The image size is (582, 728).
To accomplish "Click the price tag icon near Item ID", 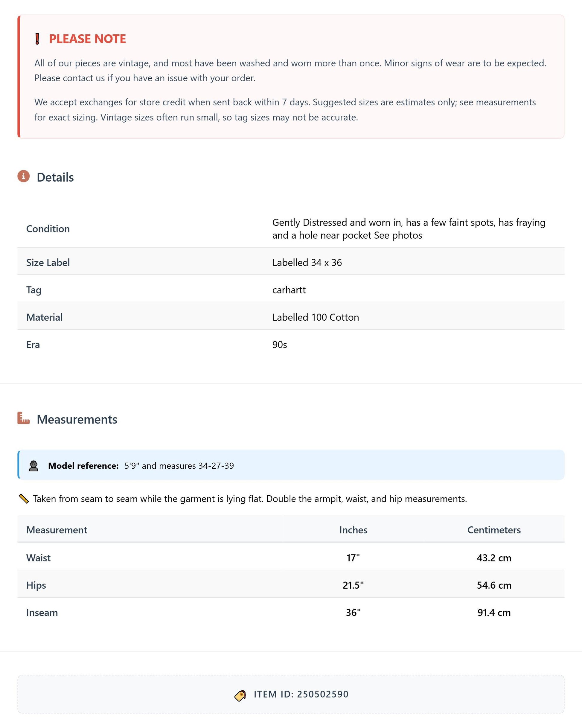I will point(240,696).
